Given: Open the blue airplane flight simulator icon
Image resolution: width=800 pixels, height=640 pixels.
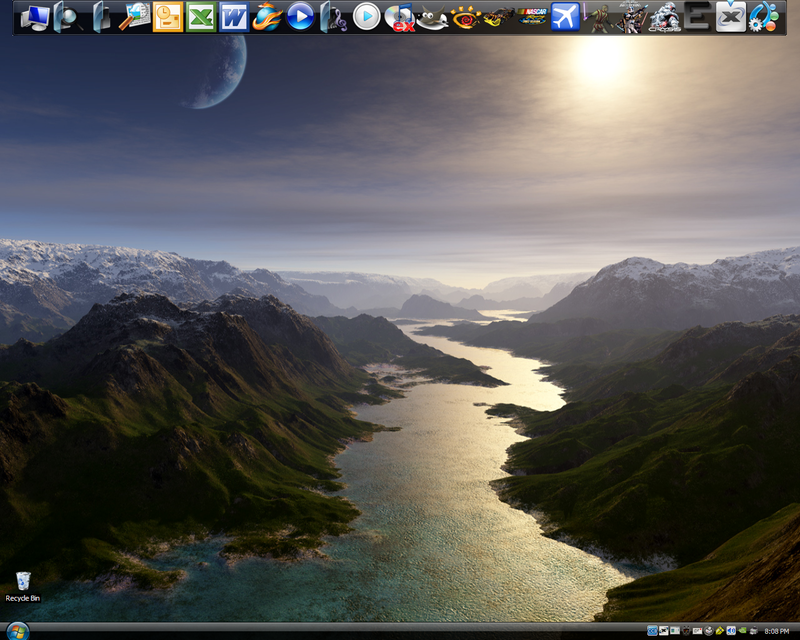Looking at the screenshot, I should [565, 17].
